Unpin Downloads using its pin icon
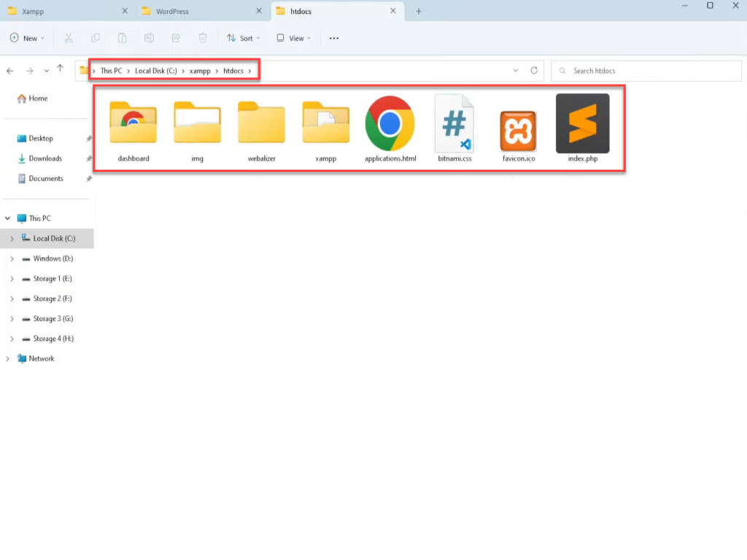This screenshot has width=747, height=560. [x=88, y=158]
